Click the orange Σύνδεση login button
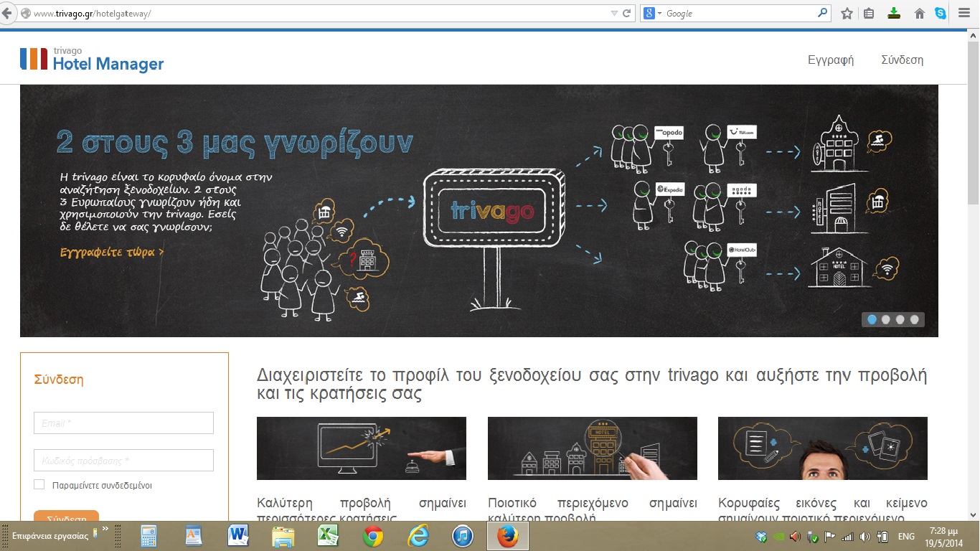This screenshot has height=551, width=980. 66,517
